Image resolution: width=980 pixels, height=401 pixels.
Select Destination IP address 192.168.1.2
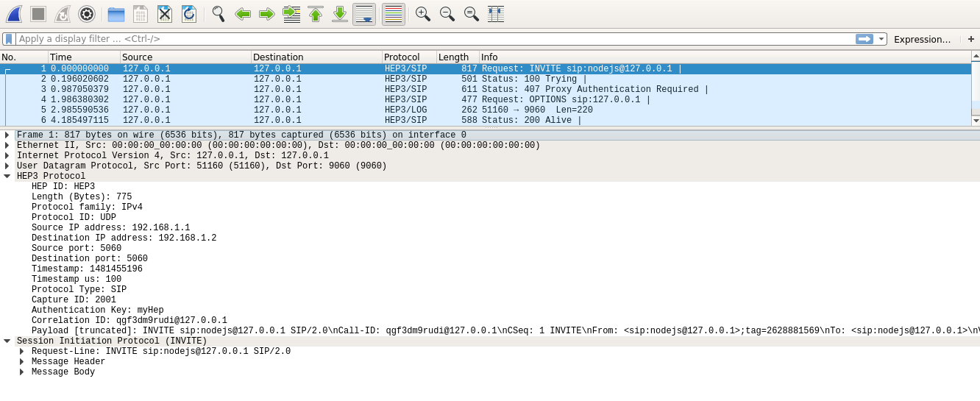[124, 238]
